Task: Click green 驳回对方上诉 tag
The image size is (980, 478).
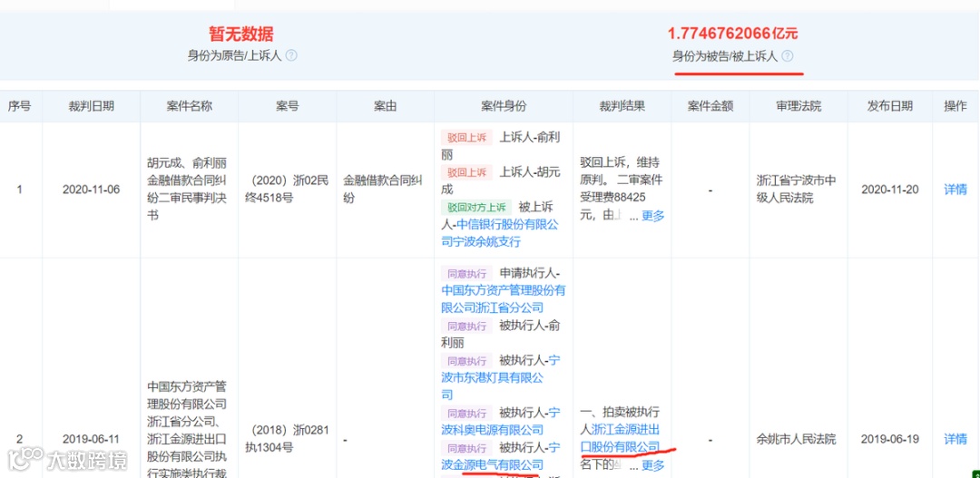Action: pyautogui.click(x=476, y=208)
